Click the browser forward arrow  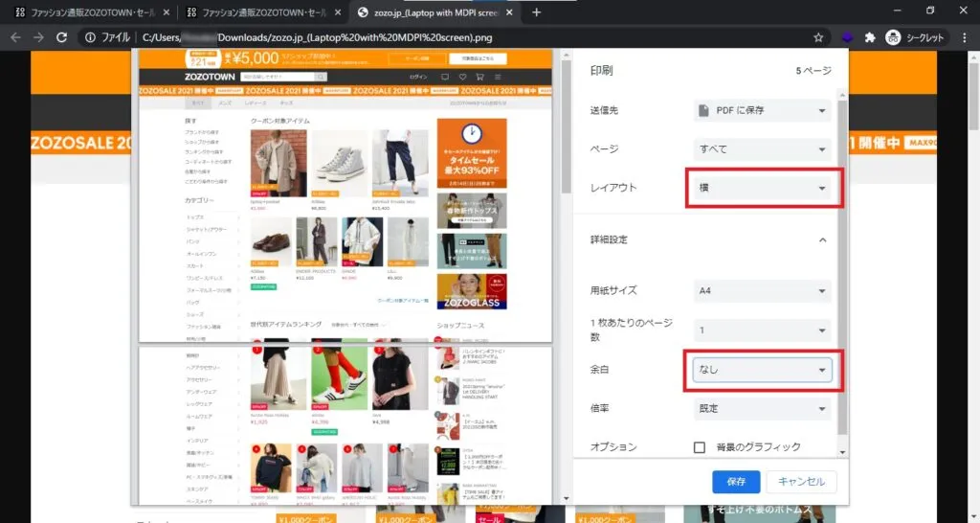coord(38,37)
